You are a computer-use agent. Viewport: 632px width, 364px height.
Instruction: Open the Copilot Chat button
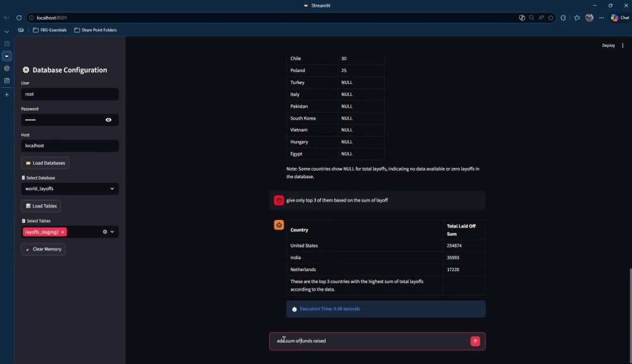[x=619, y=18]
